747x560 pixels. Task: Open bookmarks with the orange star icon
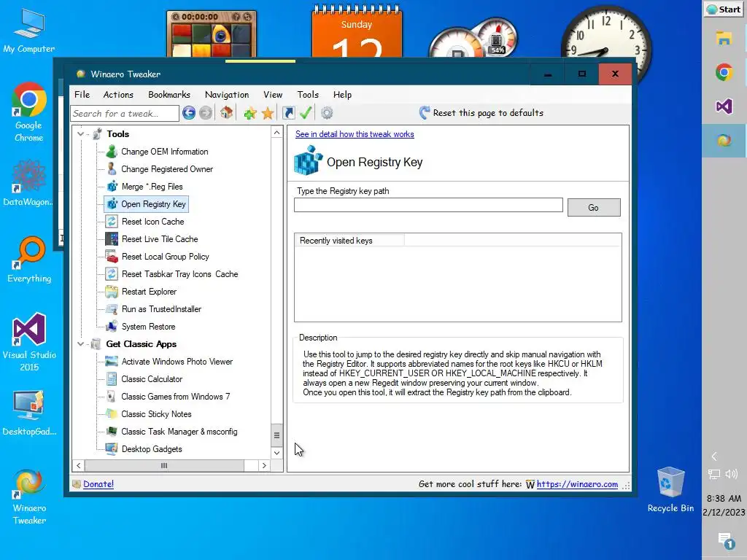[x=268, y=113]
